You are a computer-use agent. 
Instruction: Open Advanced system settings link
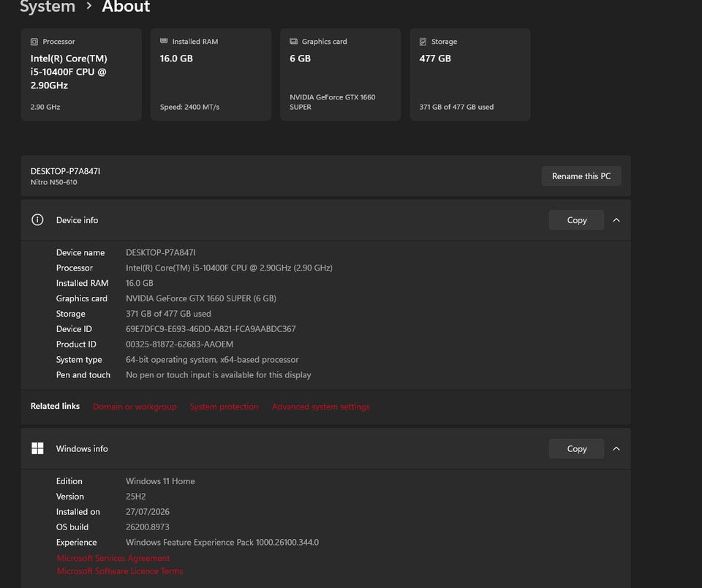point(321,407)
